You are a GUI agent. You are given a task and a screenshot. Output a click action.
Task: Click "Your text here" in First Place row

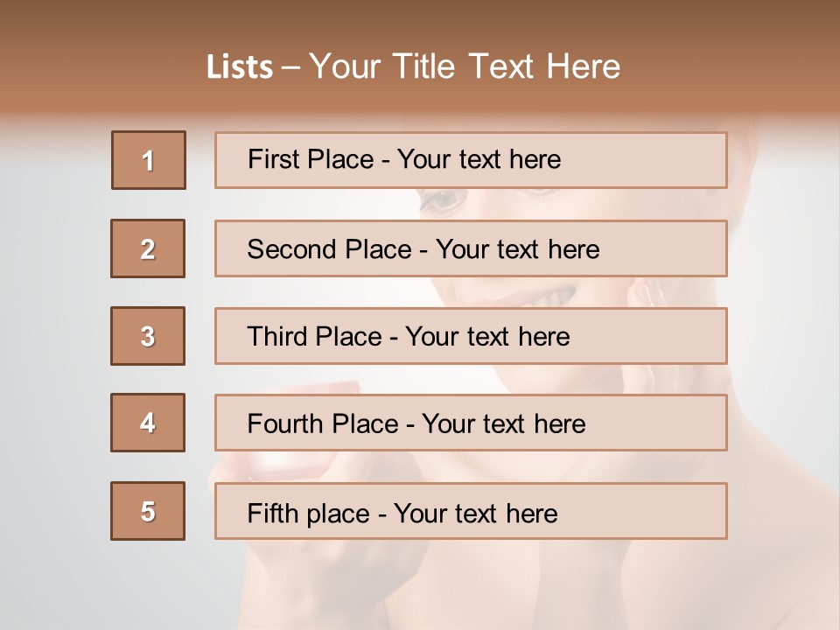[x=479, y=159]
